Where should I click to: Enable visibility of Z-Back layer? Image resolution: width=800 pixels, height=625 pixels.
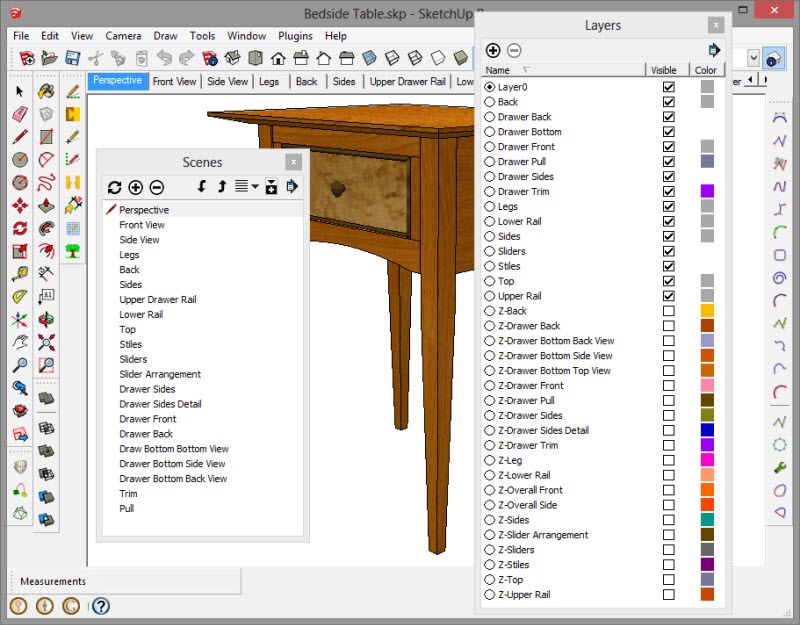(x=668, y=311)
